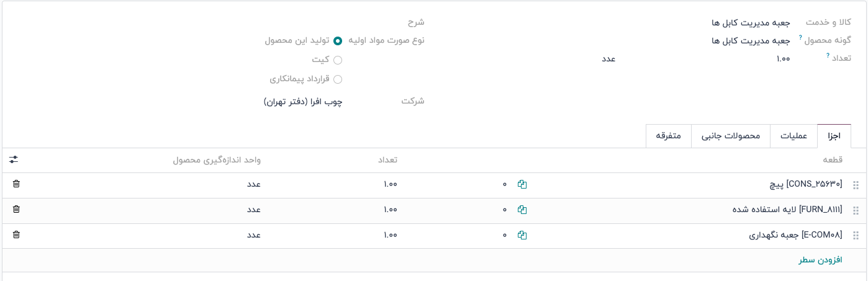Open the متفرقه tab

(x=669, y=136)
